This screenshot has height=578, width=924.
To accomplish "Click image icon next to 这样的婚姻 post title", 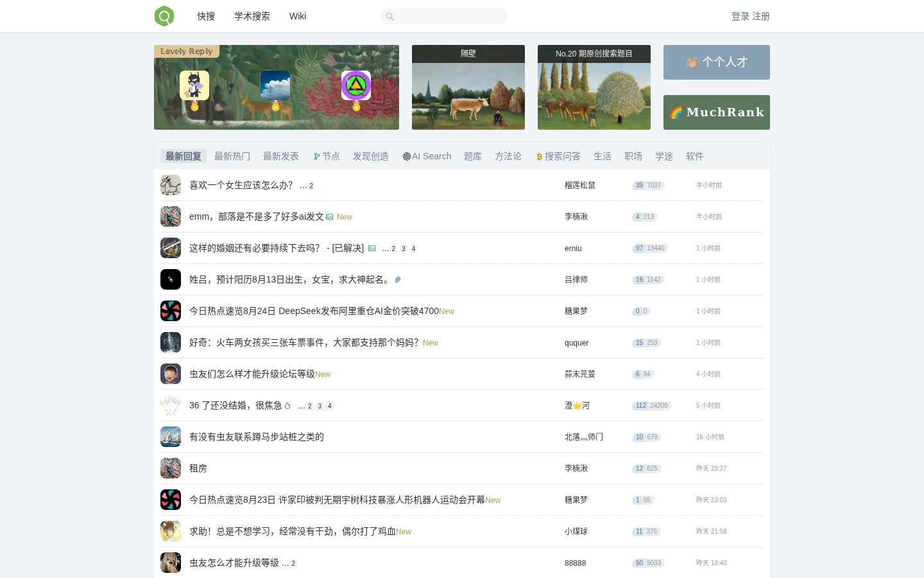I will click(x=372, y=249).
